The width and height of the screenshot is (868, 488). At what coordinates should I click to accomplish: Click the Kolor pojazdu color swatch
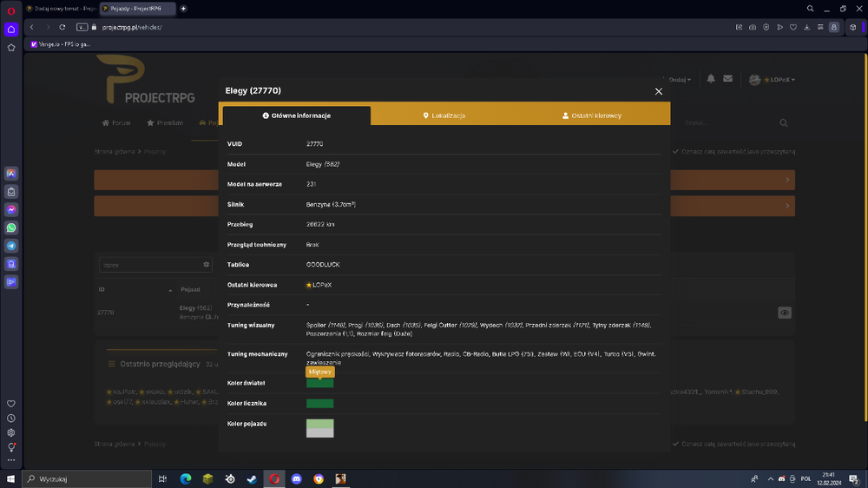320,428
